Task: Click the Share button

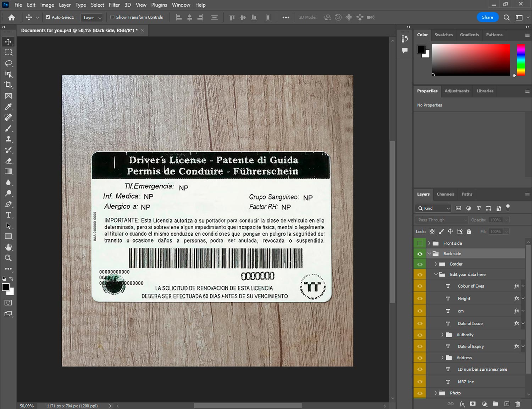Action: point(487,17)
